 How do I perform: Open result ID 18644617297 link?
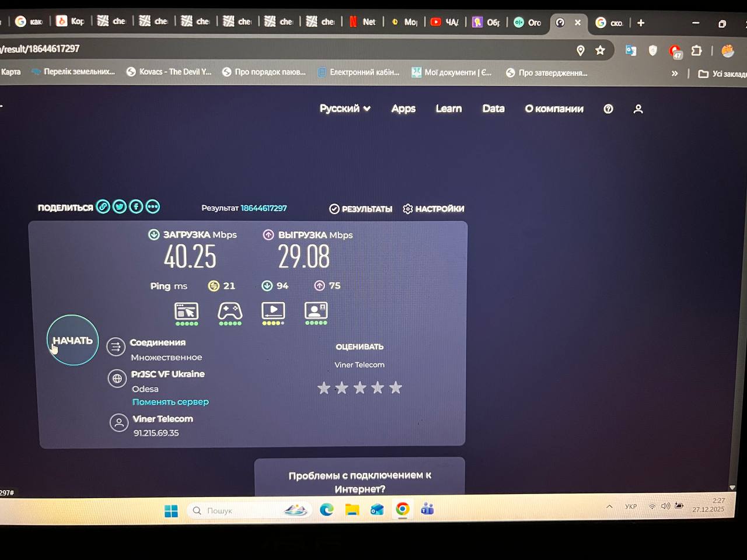[264, 208]
